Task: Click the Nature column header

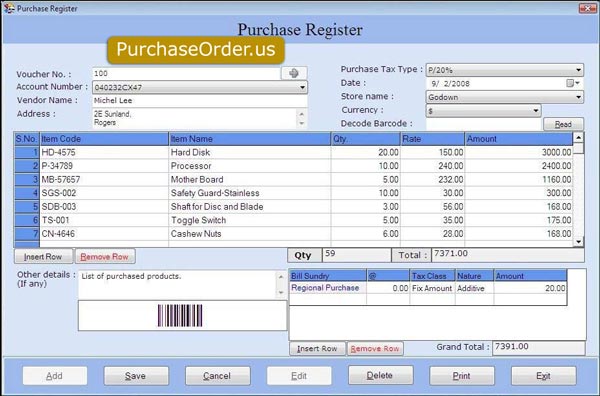Action: pos(474,276)
